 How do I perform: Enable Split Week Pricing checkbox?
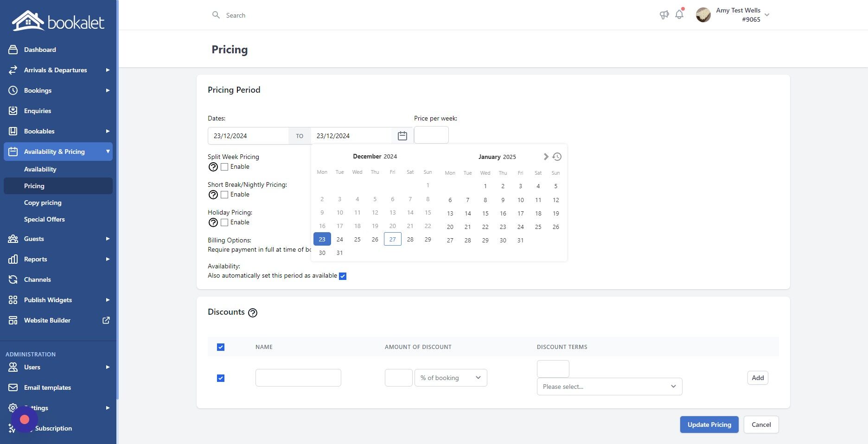[x=224, y=167]
